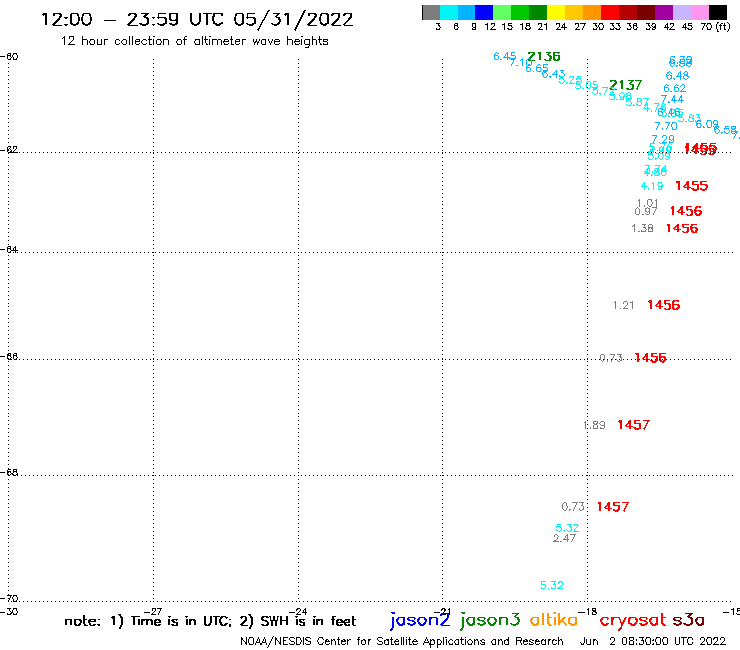Click the red "1455" beside 4.19
The width and height of the screenshot is (740, 650).
pos(691,186)
